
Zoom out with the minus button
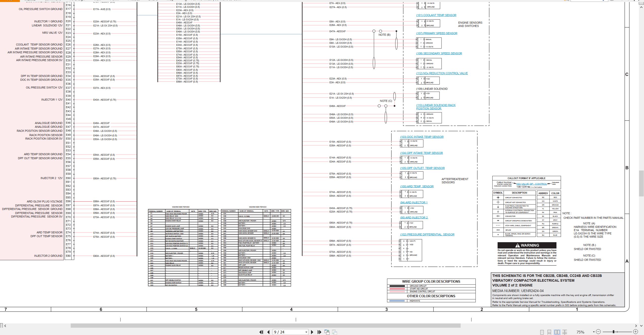pos(598,332)
